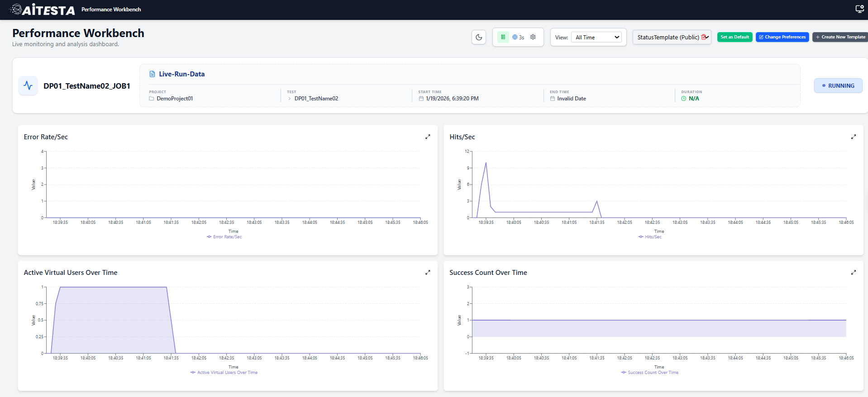
Task: Expand the DP01_TestName02 test chevron
Action: pyautogui.click(x=290, y=99)
